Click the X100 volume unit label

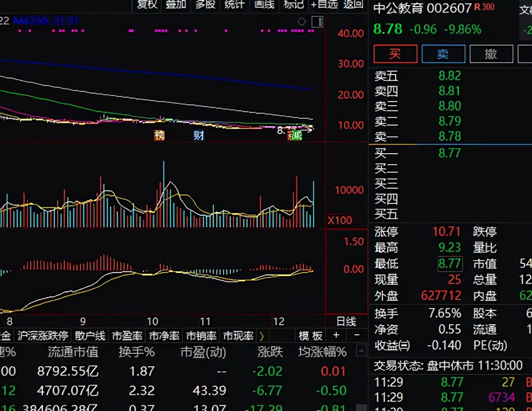pos(339,221)
